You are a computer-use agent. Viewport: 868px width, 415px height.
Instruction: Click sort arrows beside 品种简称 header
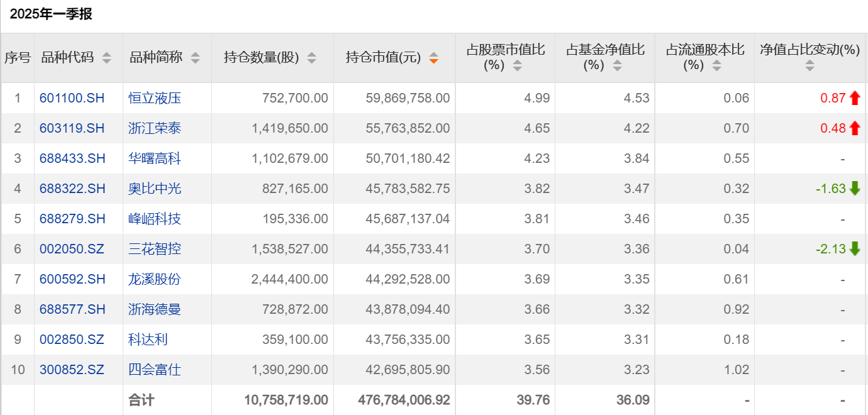[x=196, y=58]
